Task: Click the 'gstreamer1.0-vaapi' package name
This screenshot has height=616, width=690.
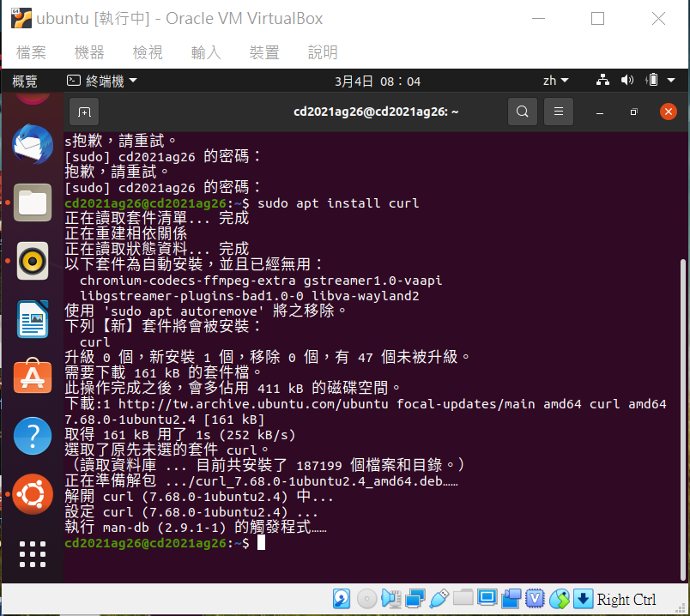Action: (372, 281)
